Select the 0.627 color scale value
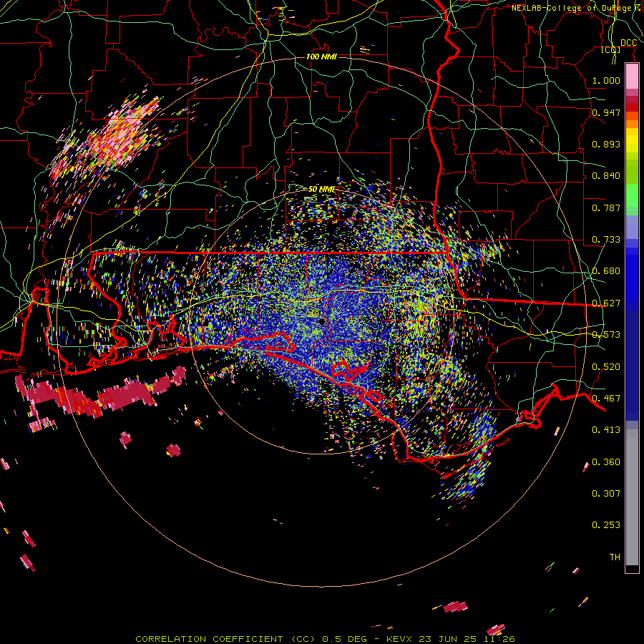 coord(606,303)
